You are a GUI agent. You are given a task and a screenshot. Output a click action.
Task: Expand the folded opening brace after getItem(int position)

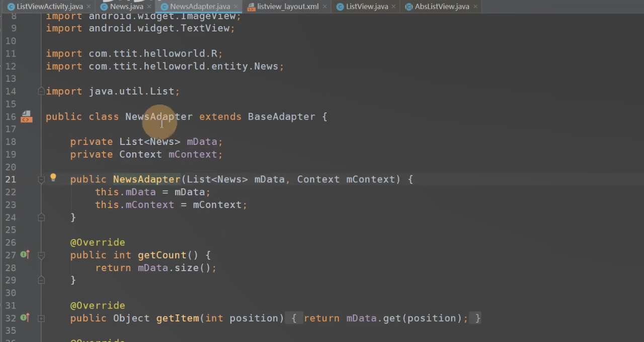[294, 318]
